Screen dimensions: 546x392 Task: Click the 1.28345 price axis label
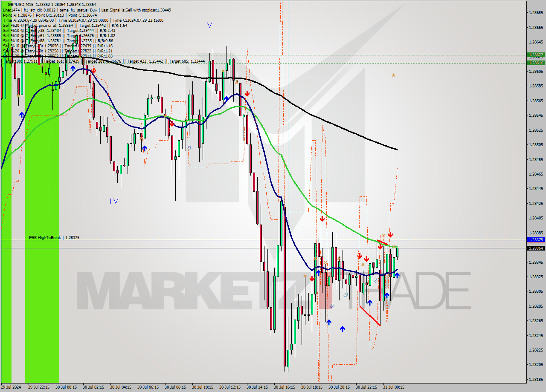[x=536, y=262]
